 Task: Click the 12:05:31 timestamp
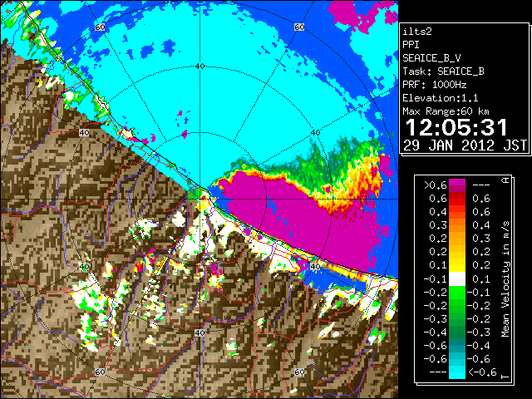click(x=456, y=127)
